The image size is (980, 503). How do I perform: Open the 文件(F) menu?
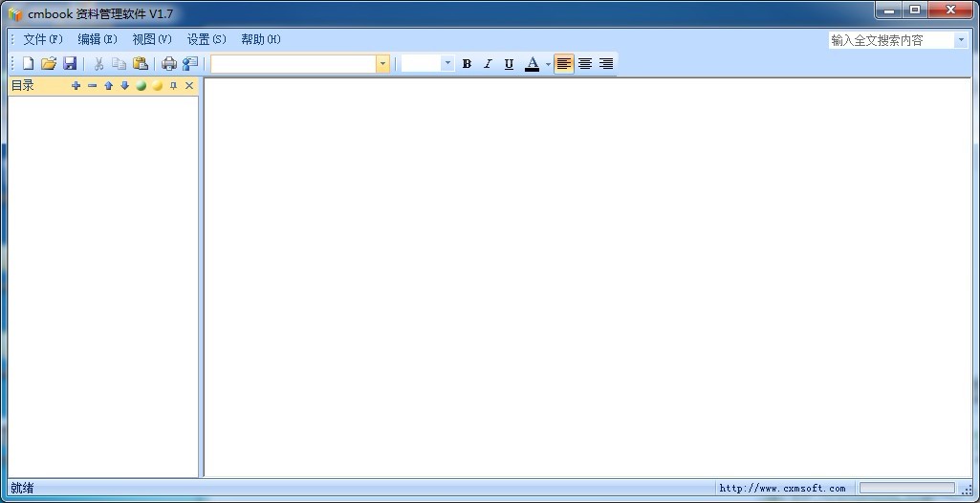(43, 39)
